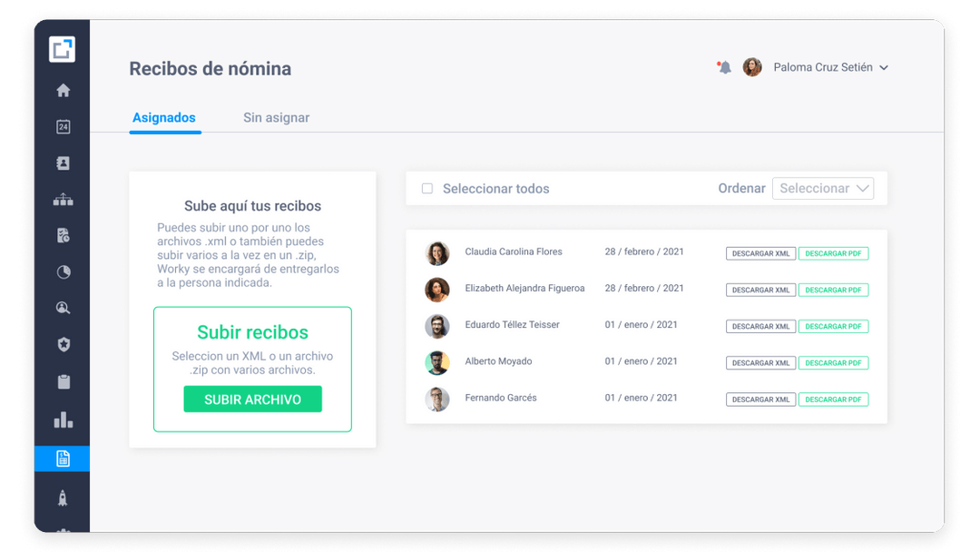Open Fernando Garcés profile photo thumbnail
This screenshot has height=552, width=980.
point(437,398)
